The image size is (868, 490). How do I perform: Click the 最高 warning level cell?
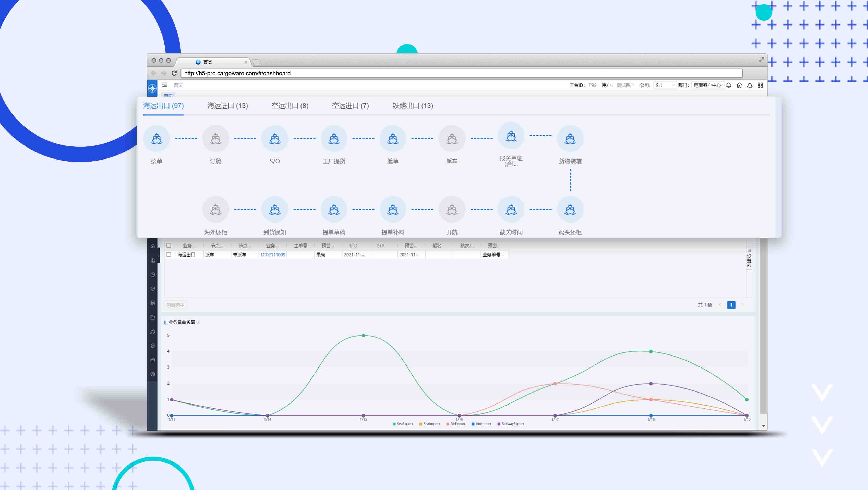coord(328,255)
